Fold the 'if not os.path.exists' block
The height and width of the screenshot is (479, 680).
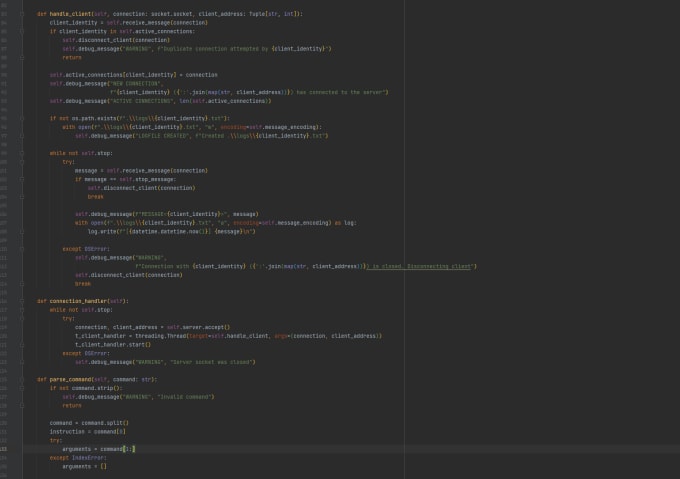(22, 118)
